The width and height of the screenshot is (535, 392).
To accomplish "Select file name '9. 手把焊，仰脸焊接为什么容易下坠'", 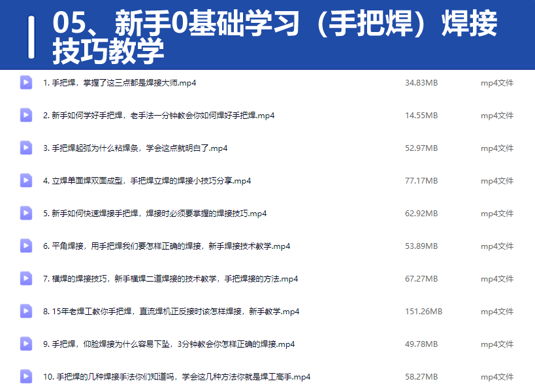I will [x=169, y=344].
